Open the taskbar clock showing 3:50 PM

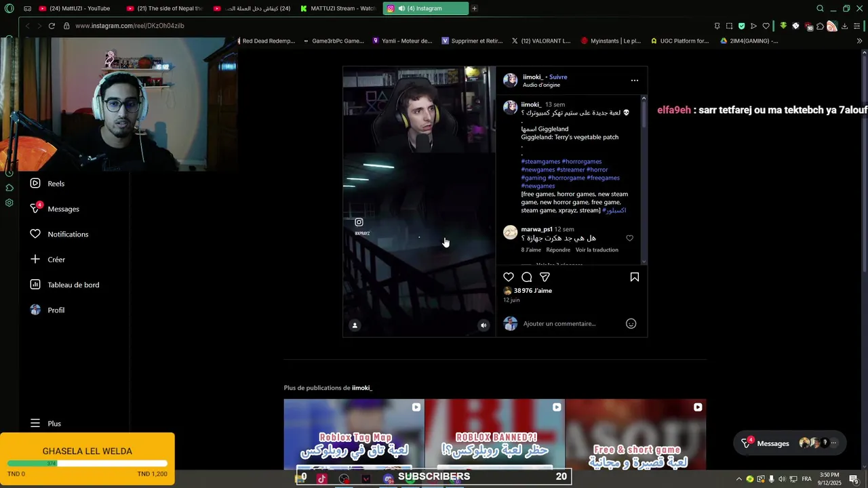(x=829, y=479)
